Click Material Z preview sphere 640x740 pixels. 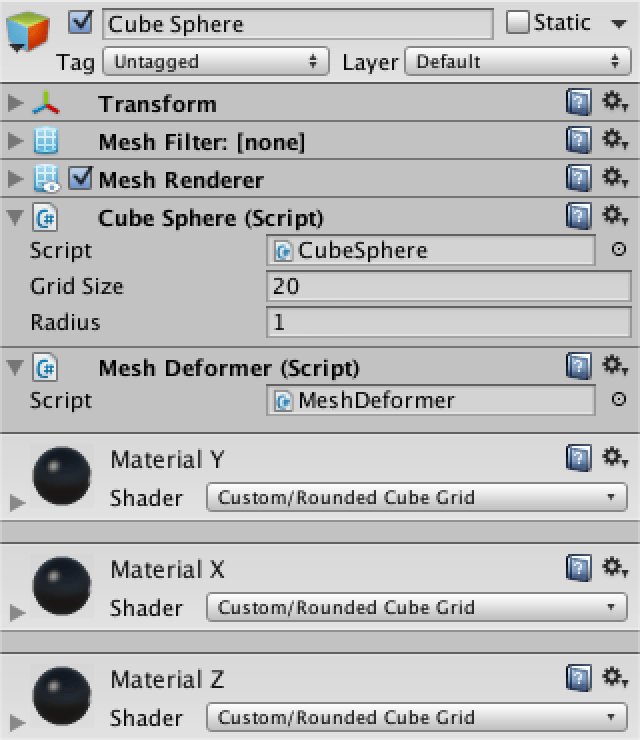(62, 696)
